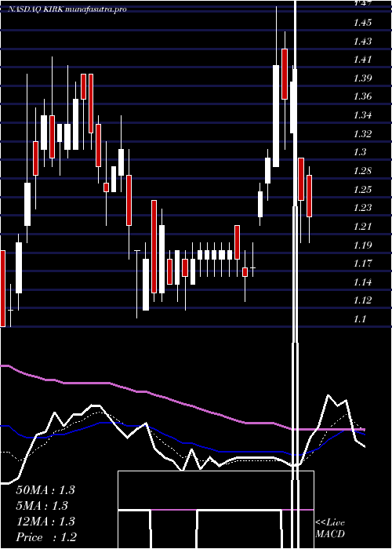This screenshot has width=392, height=549.
Task: Click the tallest white candle reaching 1.41
Action: pos(276,116)
